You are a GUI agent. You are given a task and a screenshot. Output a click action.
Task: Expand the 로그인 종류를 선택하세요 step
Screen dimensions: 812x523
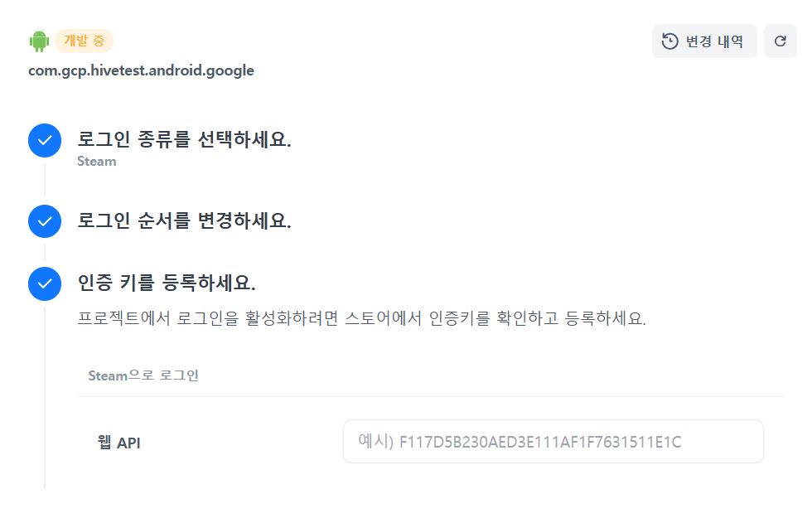click(184, 139)
